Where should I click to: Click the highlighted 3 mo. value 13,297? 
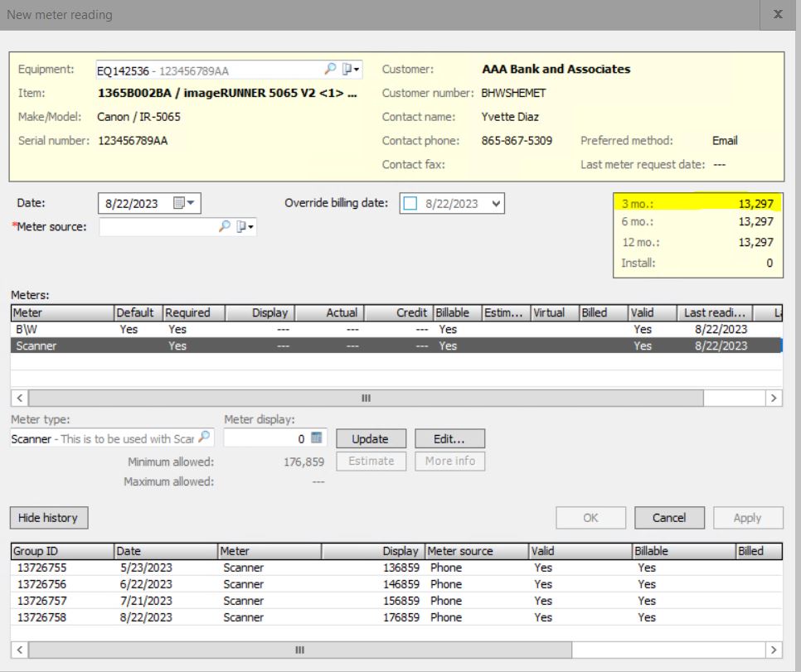(755, 204)
